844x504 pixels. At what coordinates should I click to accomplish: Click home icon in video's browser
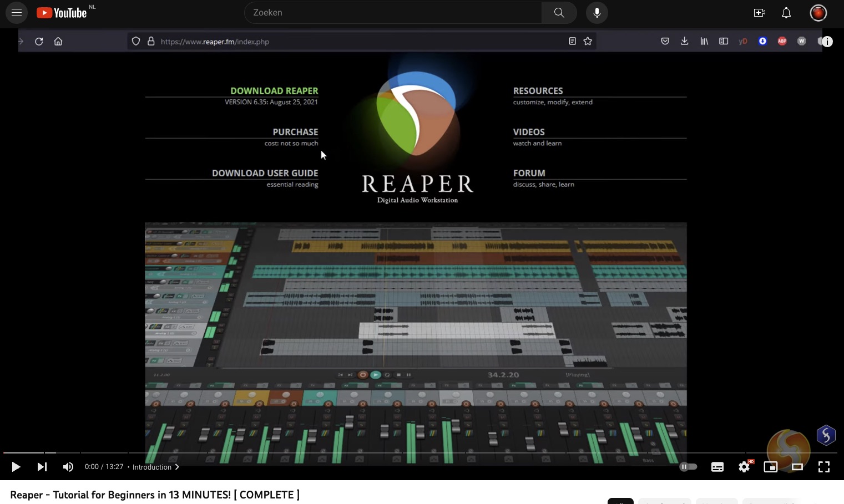coord(58,41)
